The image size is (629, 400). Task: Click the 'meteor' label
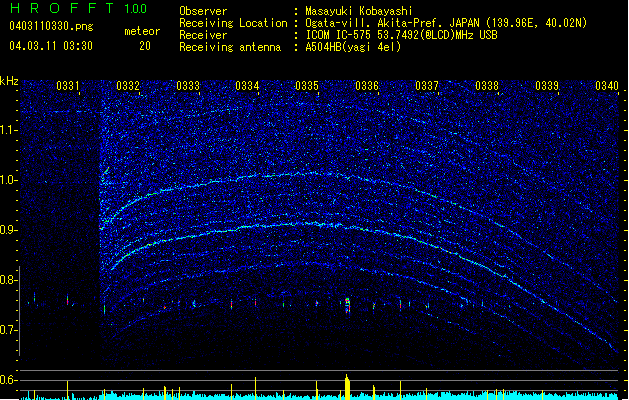pos(142,31)
